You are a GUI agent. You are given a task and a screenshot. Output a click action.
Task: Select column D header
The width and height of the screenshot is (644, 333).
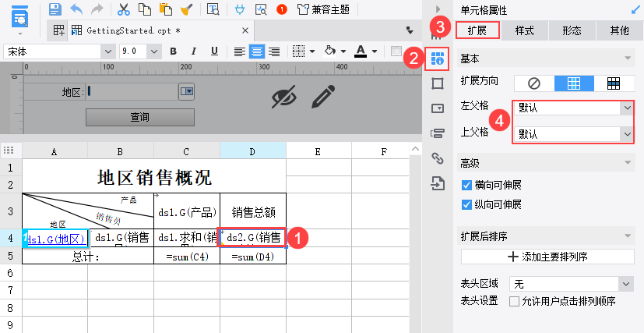(x=252, y=151)
